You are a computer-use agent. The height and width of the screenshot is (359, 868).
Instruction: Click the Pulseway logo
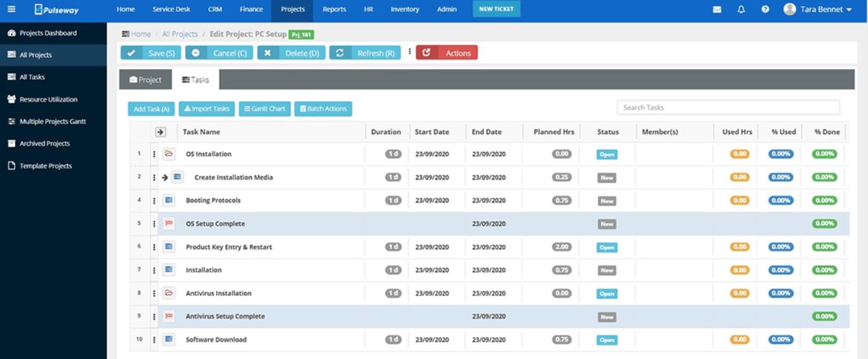[56, 9]
